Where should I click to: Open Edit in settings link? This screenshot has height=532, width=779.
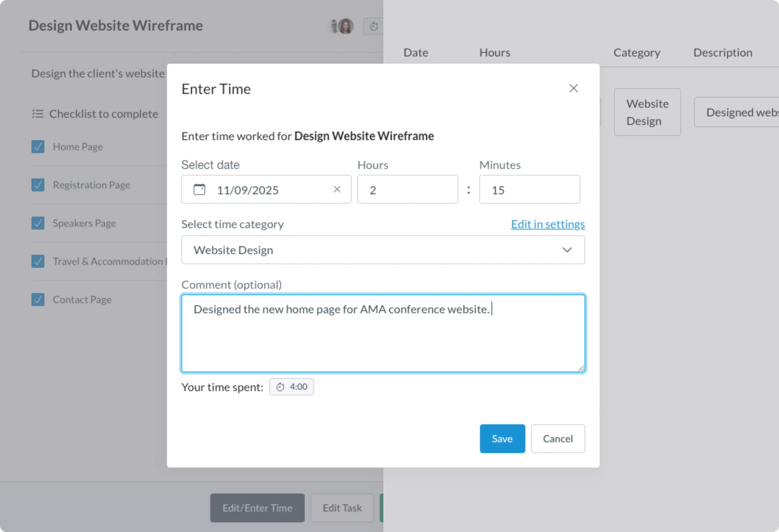click(x=547, y=224)
